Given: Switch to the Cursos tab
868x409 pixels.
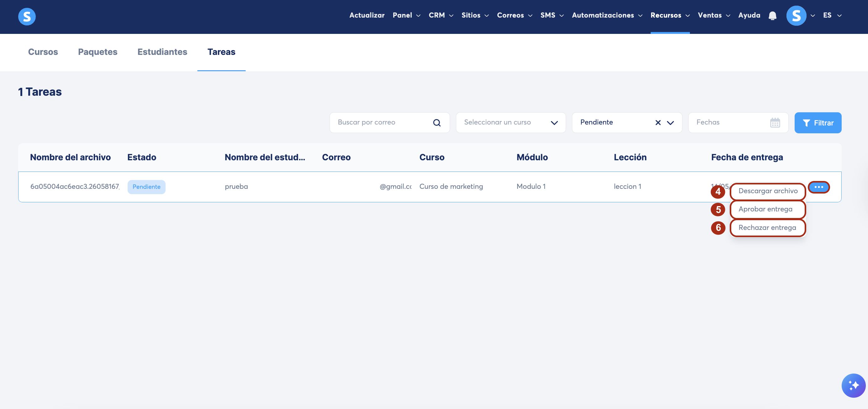Looking at the screenshot, I should click(x=43, y=52).
